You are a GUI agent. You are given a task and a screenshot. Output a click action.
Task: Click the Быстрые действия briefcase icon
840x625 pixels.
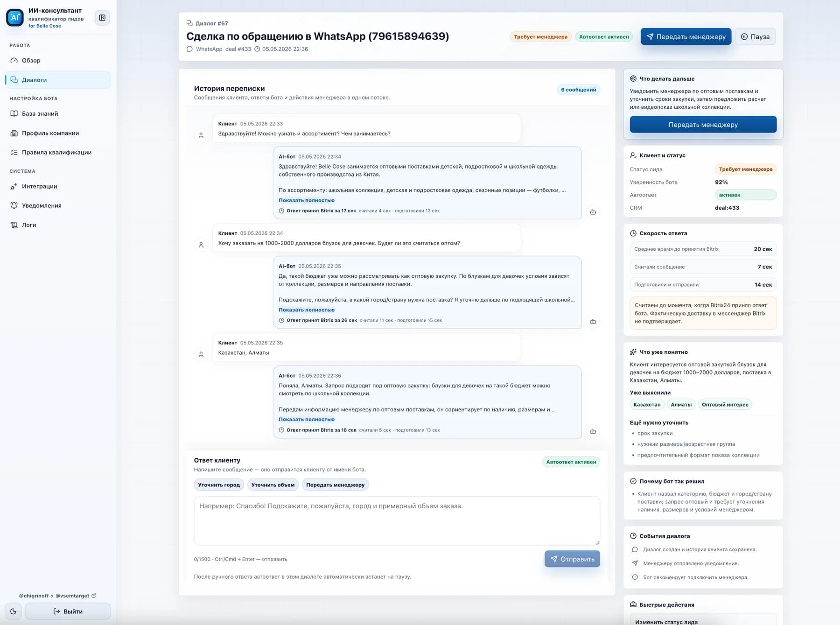(x=633, y=604)
